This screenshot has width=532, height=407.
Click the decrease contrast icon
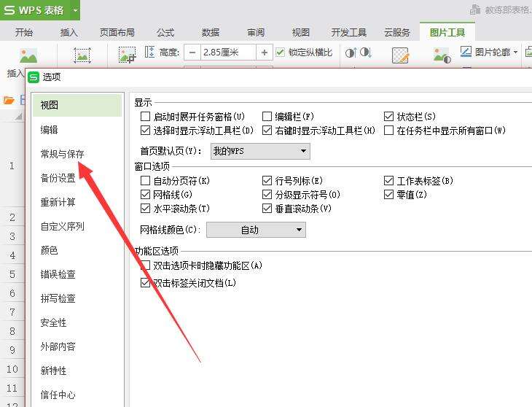tap(366, 53)
